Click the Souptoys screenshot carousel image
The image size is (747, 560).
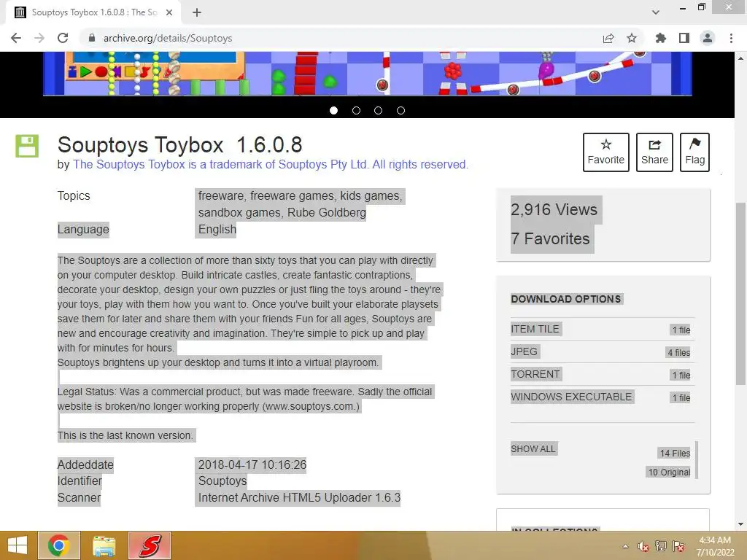368,74
